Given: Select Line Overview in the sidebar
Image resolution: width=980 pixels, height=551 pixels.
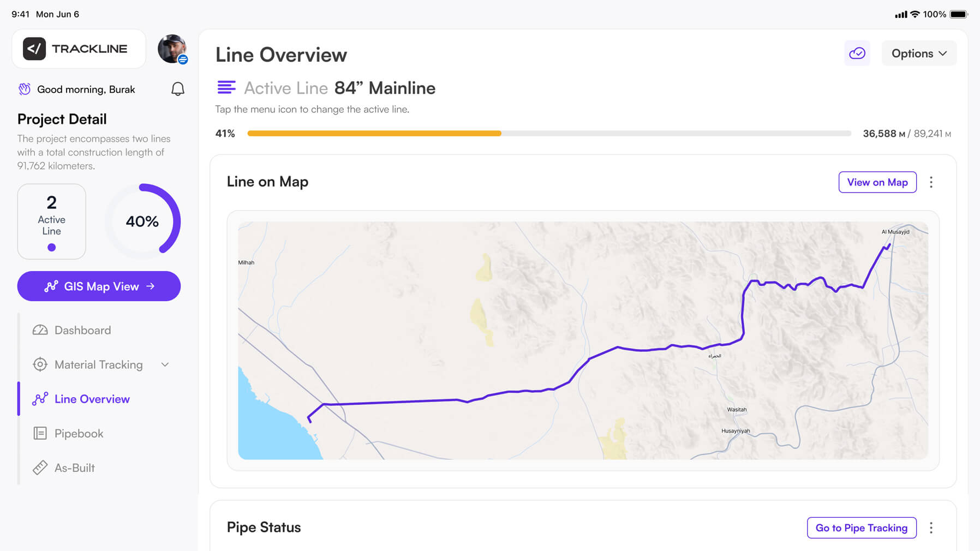Looking at the screenshot, I should pyautogui.click(x=92, y=399).
